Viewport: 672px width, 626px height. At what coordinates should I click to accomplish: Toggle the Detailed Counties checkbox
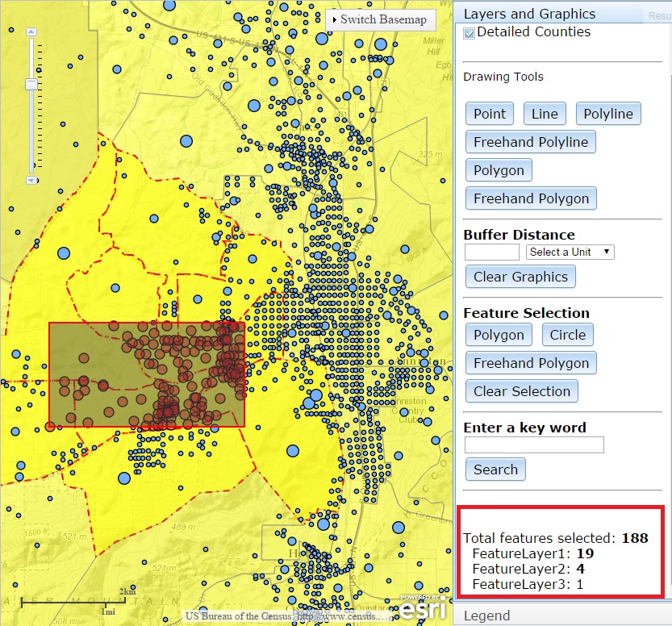click(x=469, y=33)
